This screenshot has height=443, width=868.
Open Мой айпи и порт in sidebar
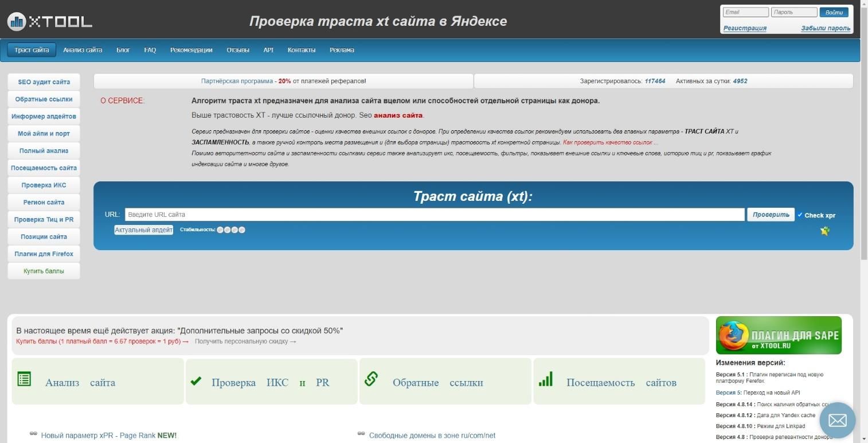pos(44,134)
